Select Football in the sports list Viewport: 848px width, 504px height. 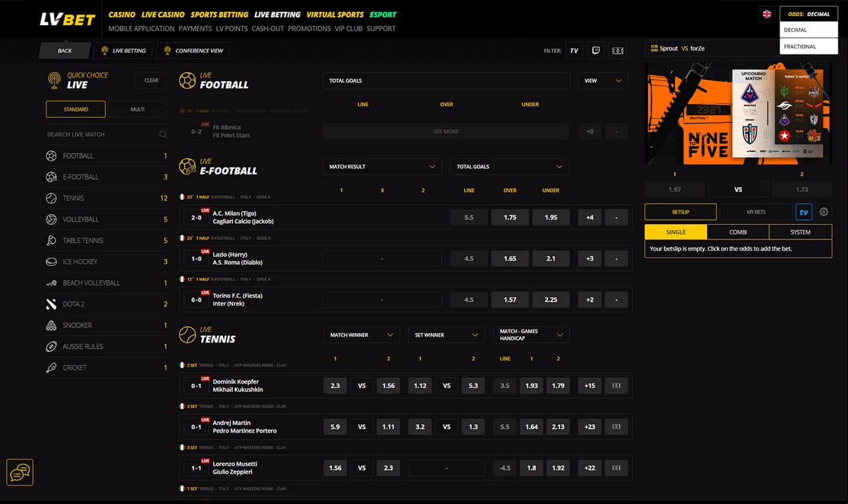107,156
